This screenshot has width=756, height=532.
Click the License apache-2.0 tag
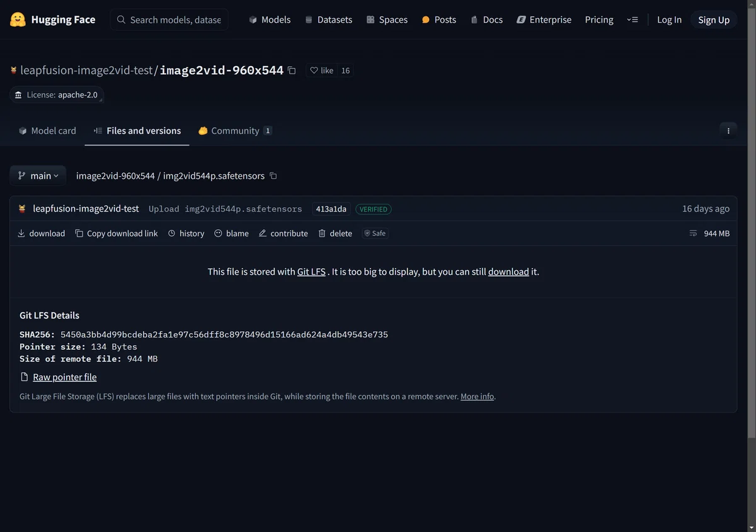[57, 94]
